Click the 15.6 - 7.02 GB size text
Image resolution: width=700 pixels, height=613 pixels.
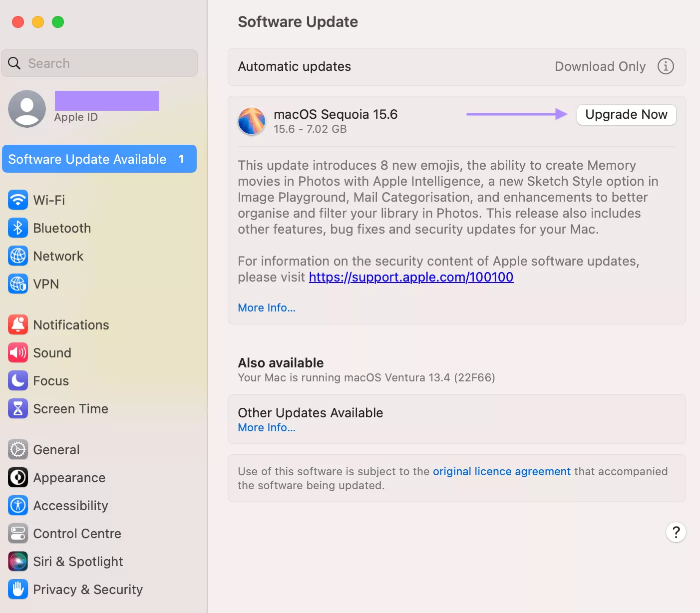tap(310, 129)
